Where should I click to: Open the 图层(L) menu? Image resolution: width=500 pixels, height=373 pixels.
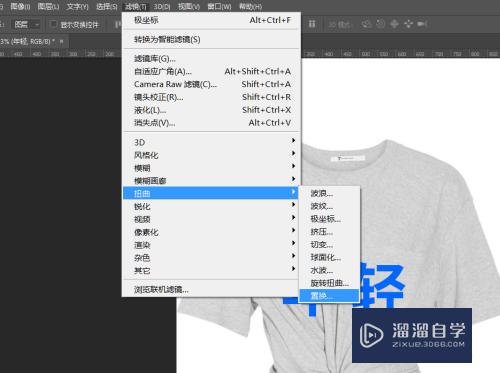coord(48,6)
